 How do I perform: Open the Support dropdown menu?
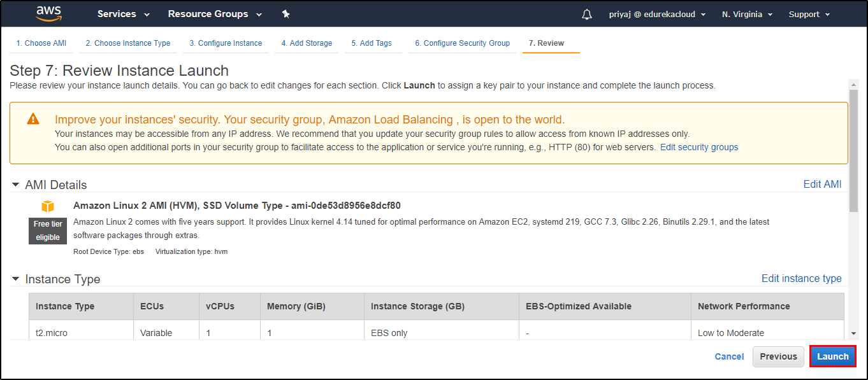[809, 14]
